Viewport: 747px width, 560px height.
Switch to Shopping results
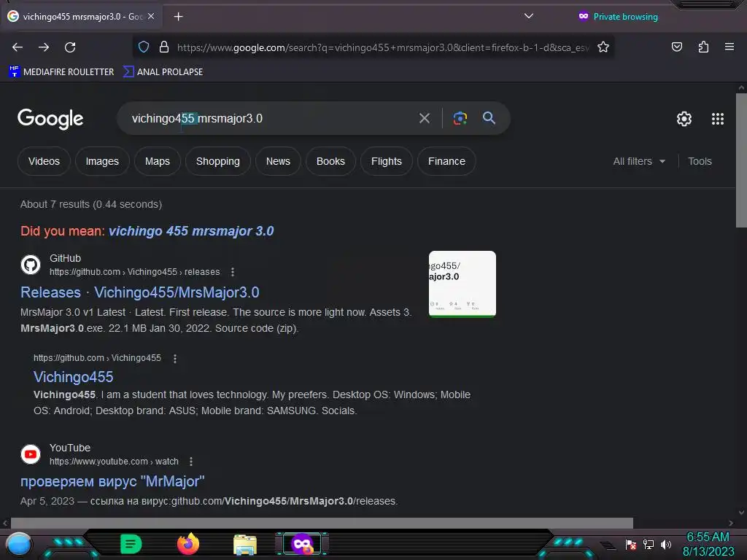pos(217,161)
